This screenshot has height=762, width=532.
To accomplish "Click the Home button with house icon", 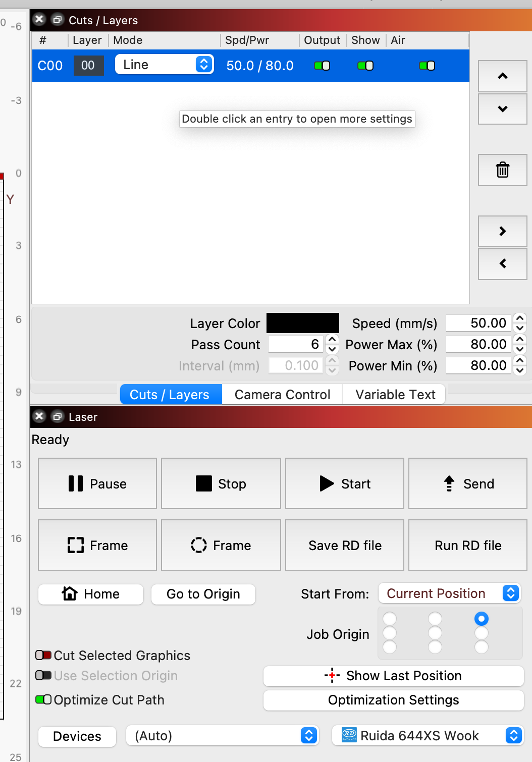I will click(x=91, y=594).
